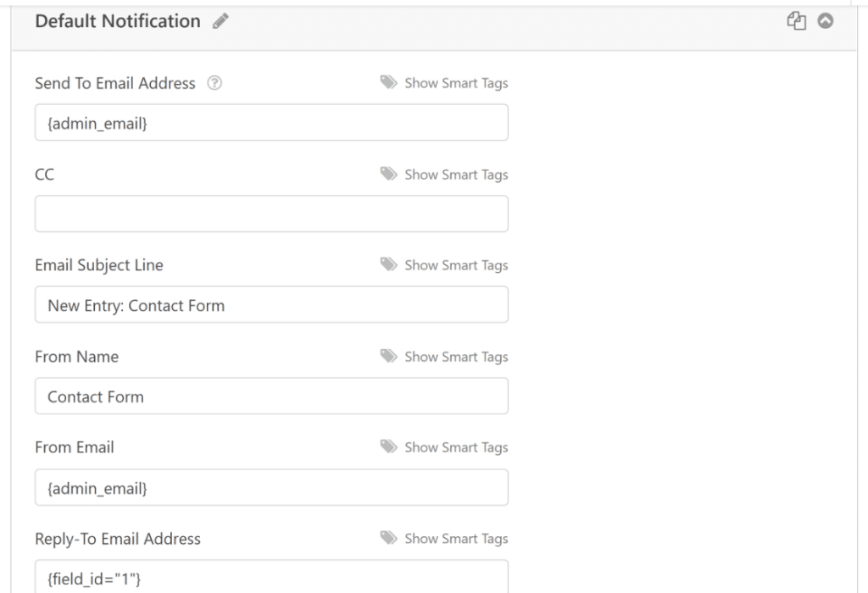This screenshot has width=868, height=593.
Task: Click the tag icon beside Reply-To Email Address
Action: [389, 539]
